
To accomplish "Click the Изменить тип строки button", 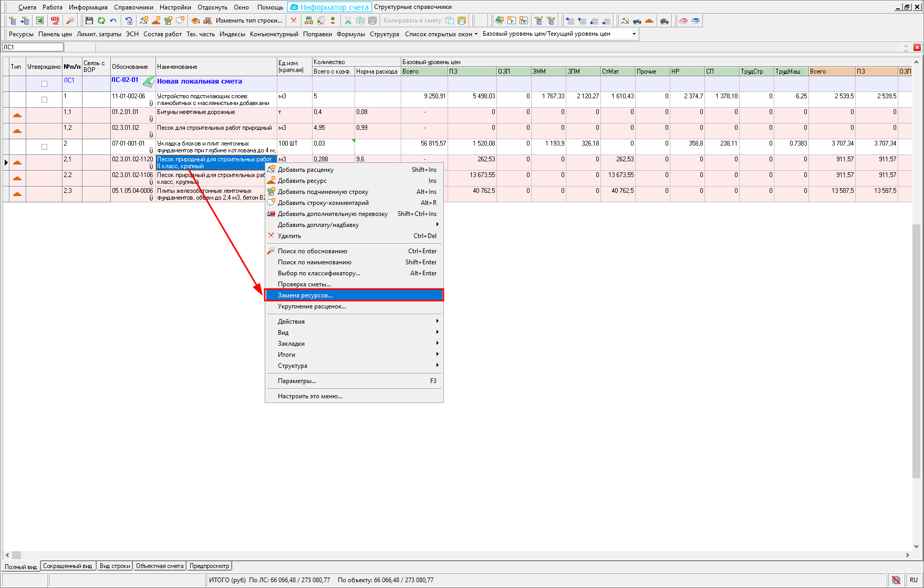I will 248,20.
